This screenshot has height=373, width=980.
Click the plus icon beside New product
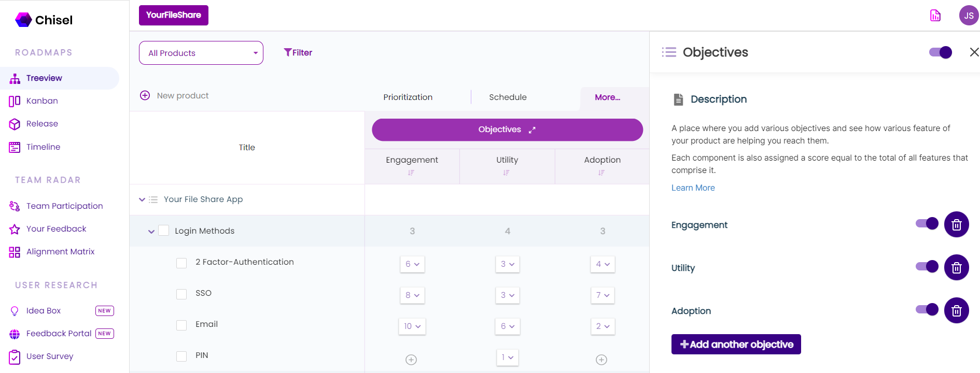tap(145, 96)
